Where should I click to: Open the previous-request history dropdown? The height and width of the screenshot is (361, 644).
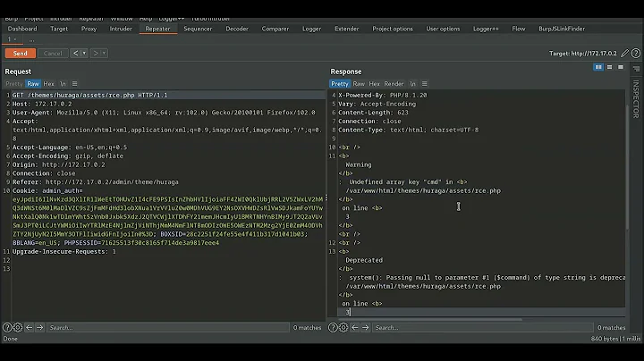[84, 54]
